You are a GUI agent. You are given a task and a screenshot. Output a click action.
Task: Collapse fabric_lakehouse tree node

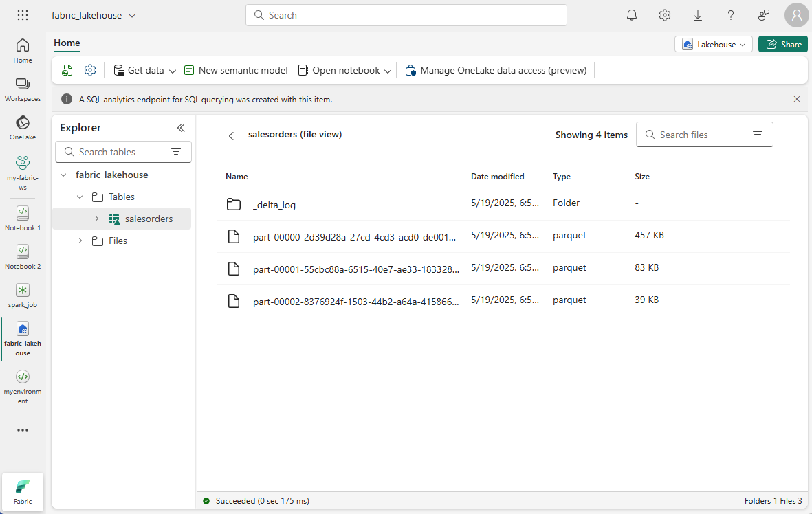pyautogui.click(x=64, y=175)
